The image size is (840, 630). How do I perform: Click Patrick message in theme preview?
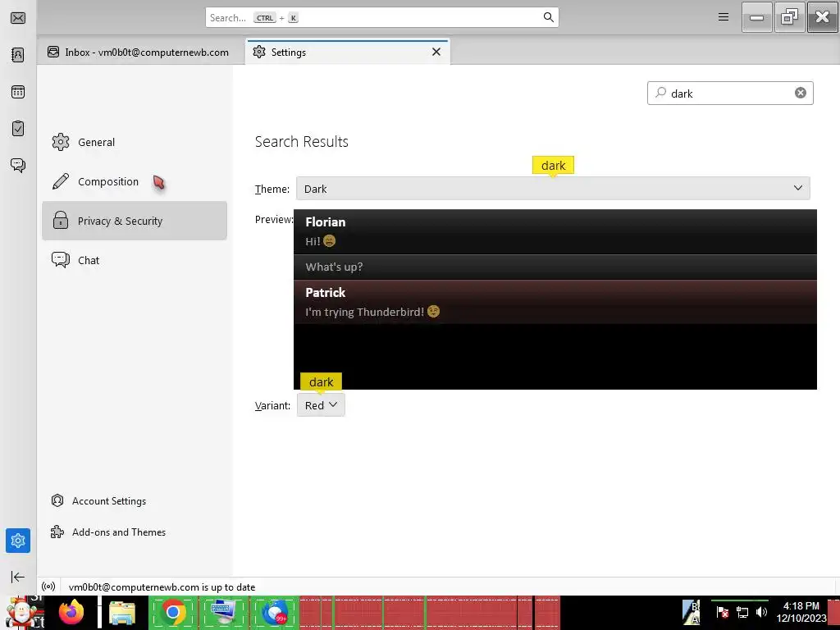point(555,302)
